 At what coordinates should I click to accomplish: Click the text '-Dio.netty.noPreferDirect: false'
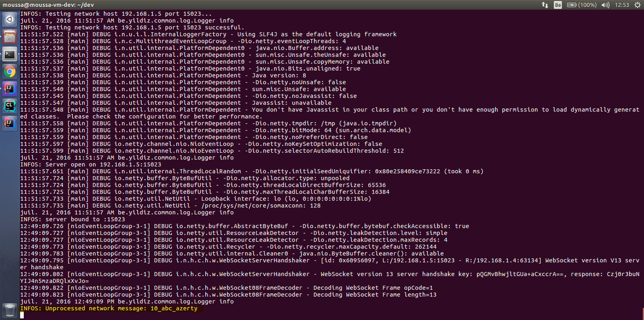coord(310,137)
